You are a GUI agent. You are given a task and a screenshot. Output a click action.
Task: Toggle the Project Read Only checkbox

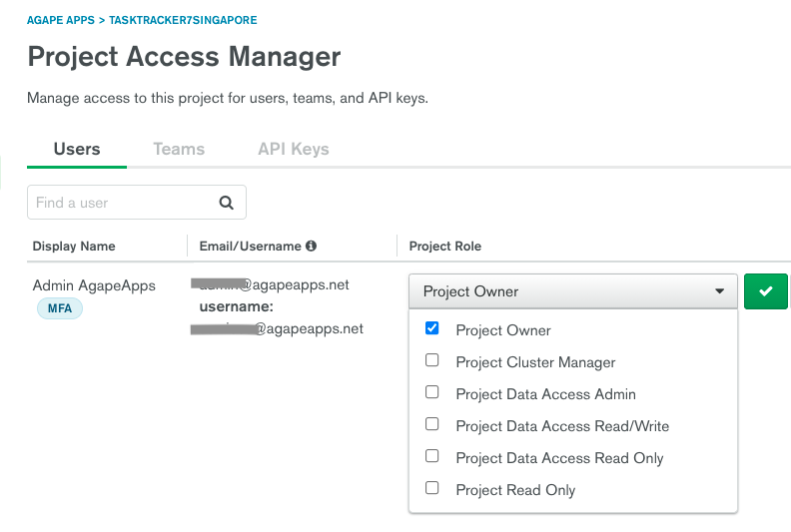(x=432, y=488)
